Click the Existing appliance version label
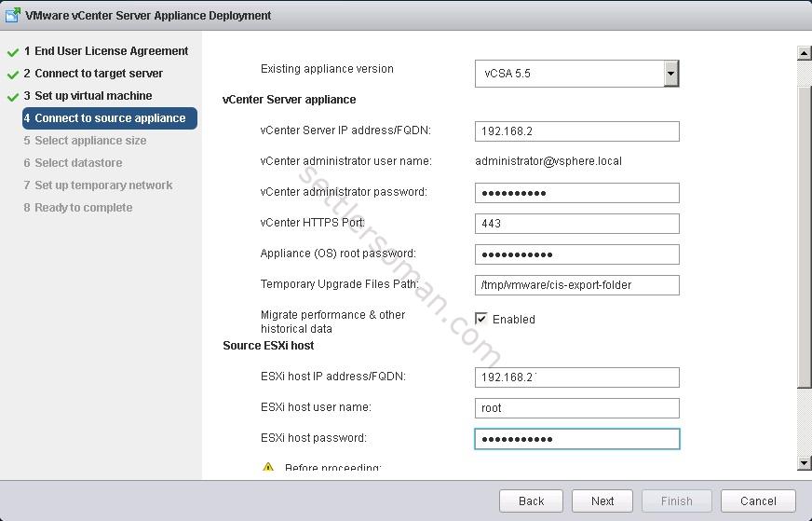Image resolution: width=812 pixels, height=521 pixels. coord(327,69)
